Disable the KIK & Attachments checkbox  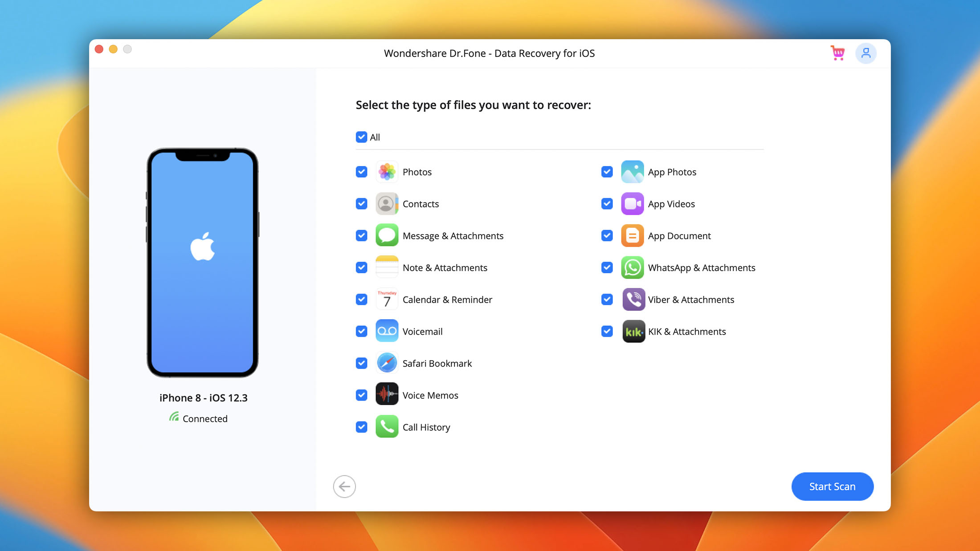click(x=607, y=331)
